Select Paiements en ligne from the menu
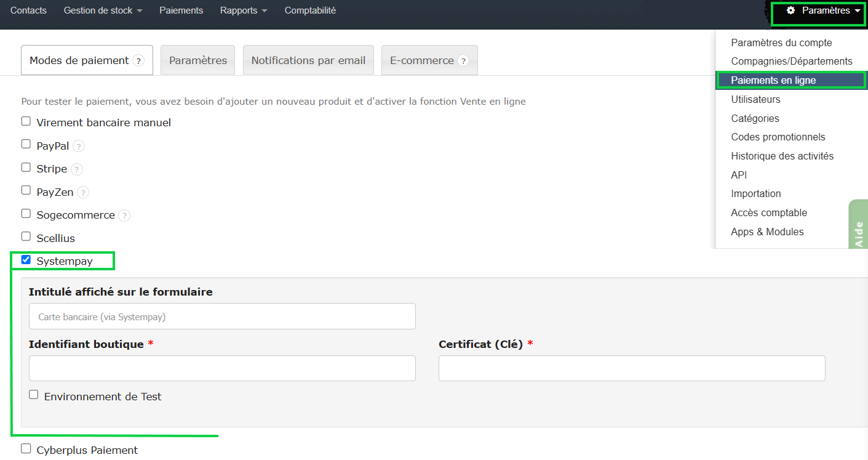This screenshot has height=460, width=868. pyautogui.click(x=773, y=80)
